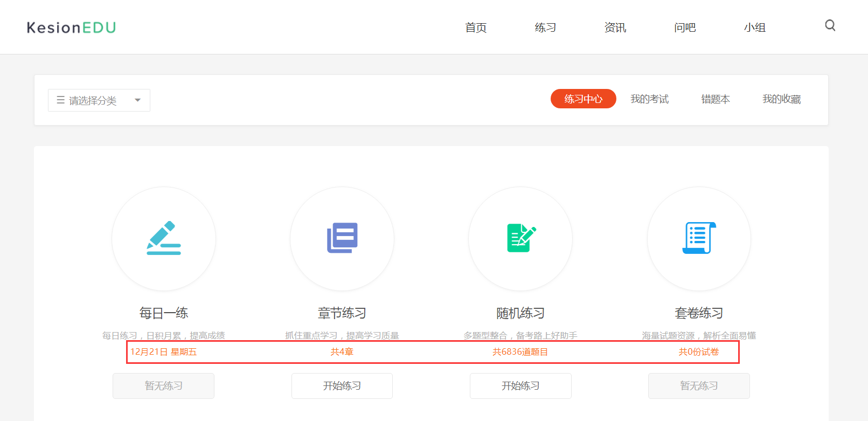
Task: Go to 首页 in the top navigation
Action: 476,27
